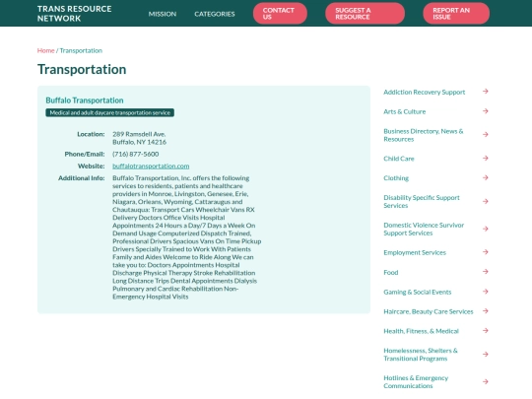
Task: Open Haircare, Beauty Care Services category
Action: coord(429,311)
